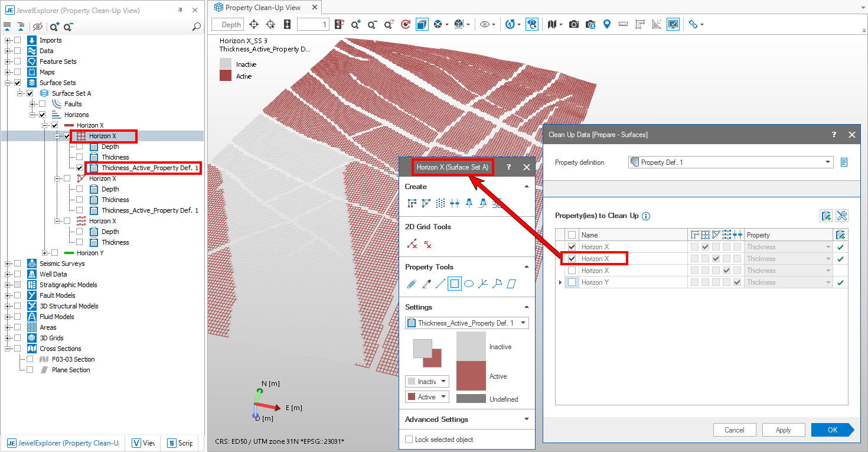This screenshot has width=868, height=452.
Task: Click the search magnifier in JewelExplorer
Action: [197, 27]
